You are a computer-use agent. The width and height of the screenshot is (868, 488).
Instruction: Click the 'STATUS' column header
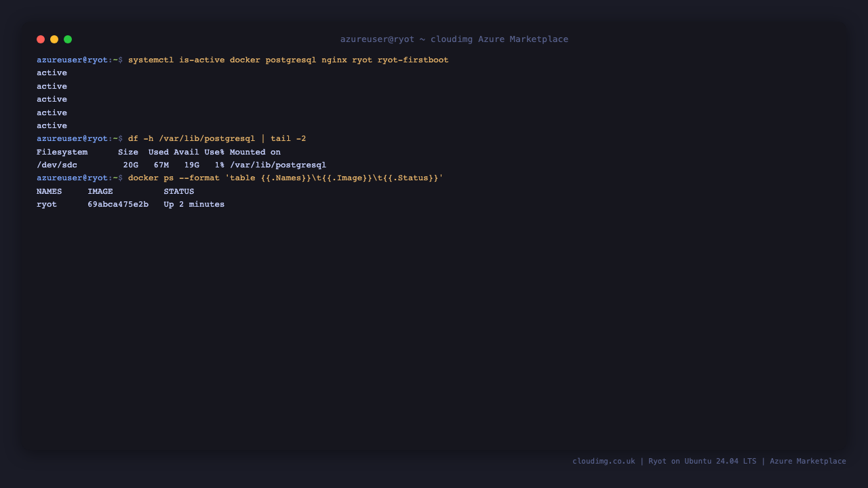[179, 191]
